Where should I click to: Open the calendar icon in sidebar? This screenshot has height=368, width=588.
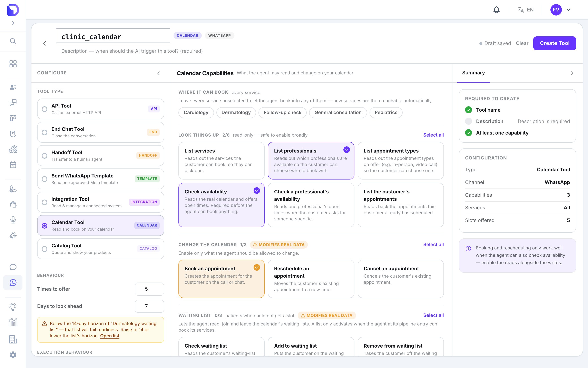tap(13, 165)
